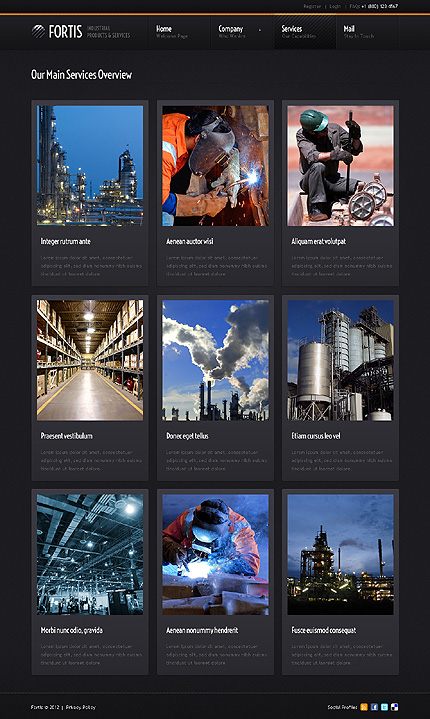
Task: Click the 'Etiam cursus leo vel' heading
Action: pos(316,436)
